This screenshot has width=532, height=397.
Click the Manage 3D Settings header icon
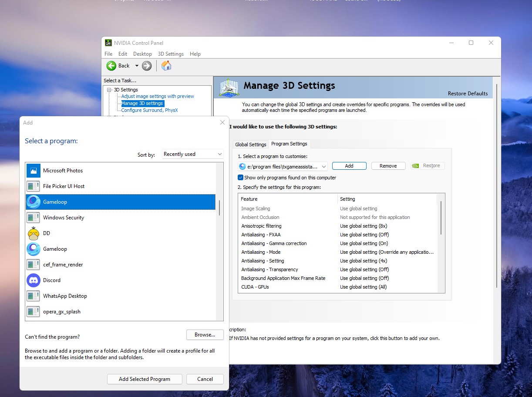coord(229,87)
